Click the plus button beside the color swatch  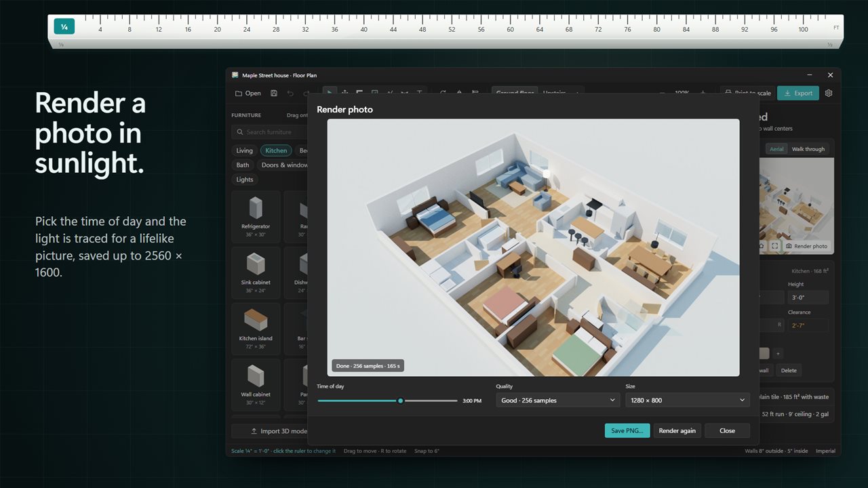pyautogui.click(x=778, y=353)
